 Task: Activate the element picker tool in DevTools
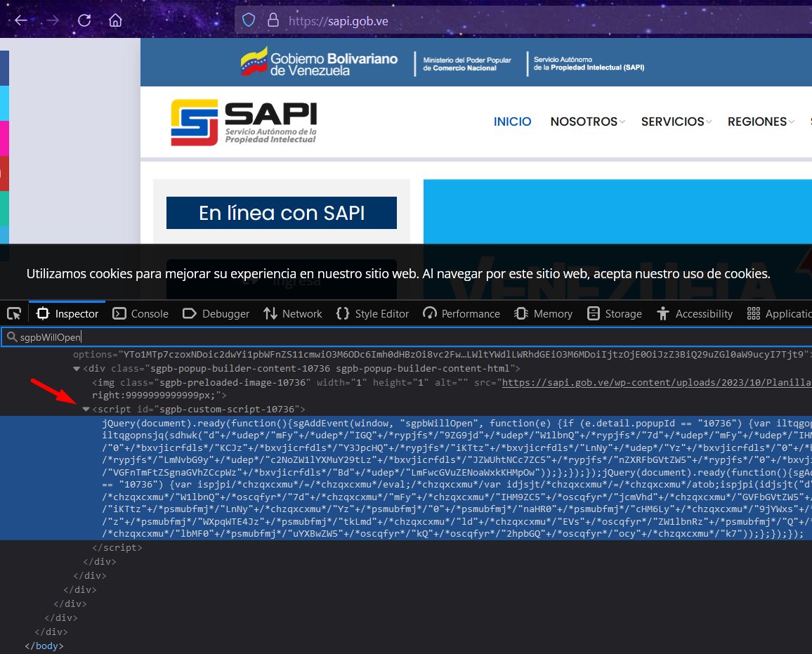[x=14, y=313]
